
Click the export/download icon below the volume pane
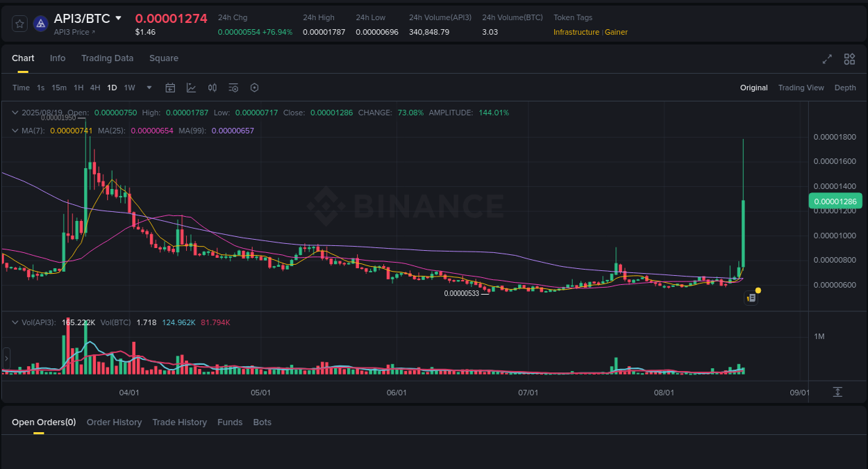tap(837, 392)
